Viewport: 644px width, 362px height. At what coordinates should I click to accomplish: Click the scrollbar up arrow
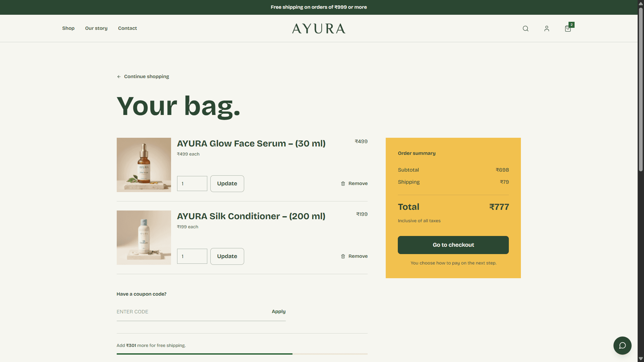[641, 3]
